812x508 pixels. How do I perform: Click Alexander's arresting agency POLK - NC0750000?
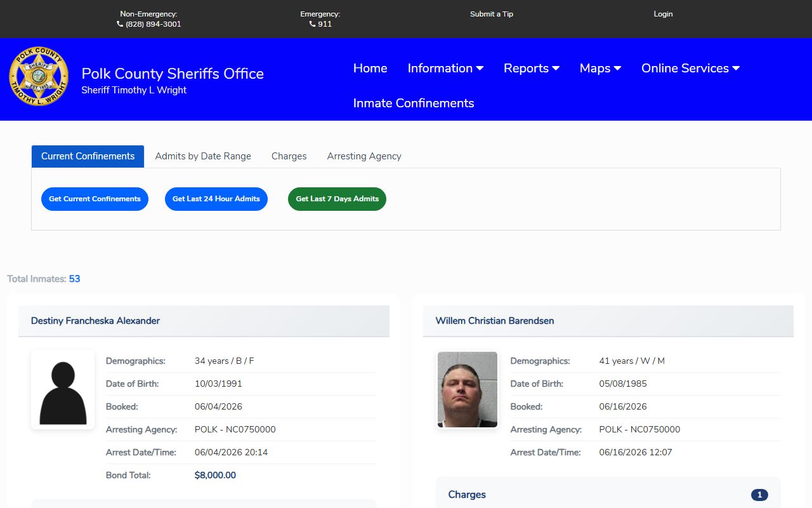coord(235,429)
